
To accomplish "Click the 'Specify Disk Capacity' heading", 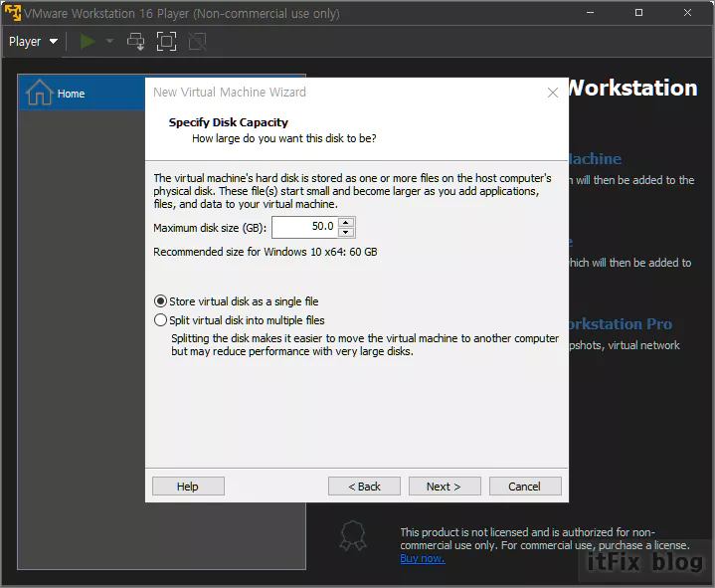I will pos(229,122).
